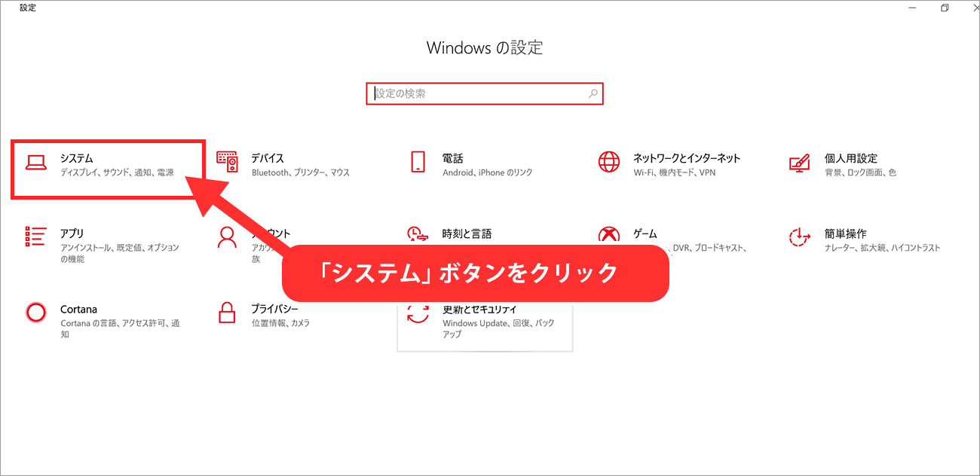980x476 pixels.
Task: Click the Apps list icon
Action: [36, 236]
